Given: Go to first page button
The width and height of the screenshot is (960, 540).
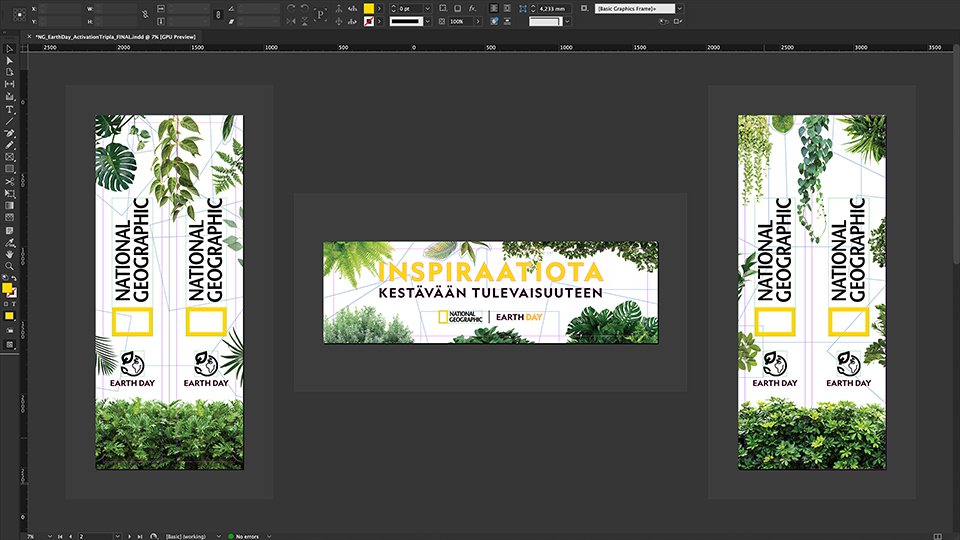Looking at the screenshot, I should point(60,536).
